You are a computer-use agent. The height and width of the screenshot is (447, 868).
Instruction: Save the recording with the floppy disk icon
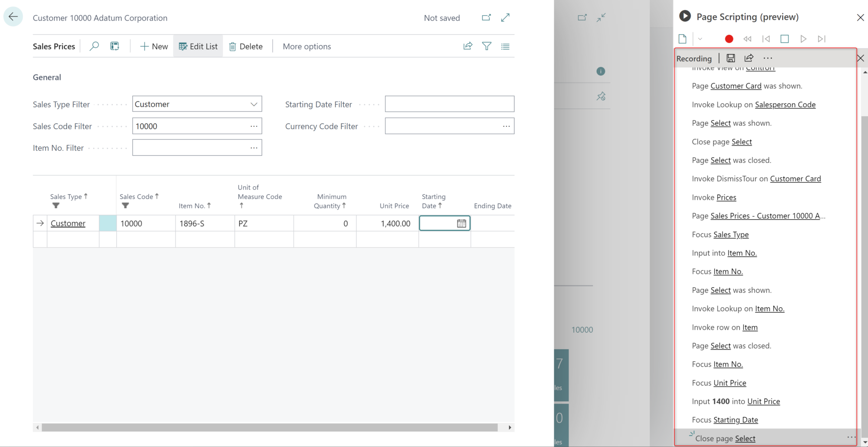pyautogui.click(x=730, y=58)
